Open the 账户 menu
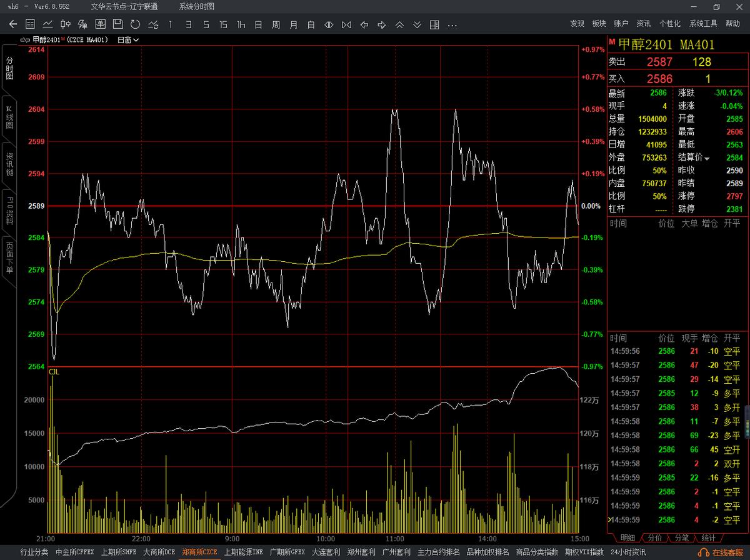The image size is (750, 560). click(621, 24)
